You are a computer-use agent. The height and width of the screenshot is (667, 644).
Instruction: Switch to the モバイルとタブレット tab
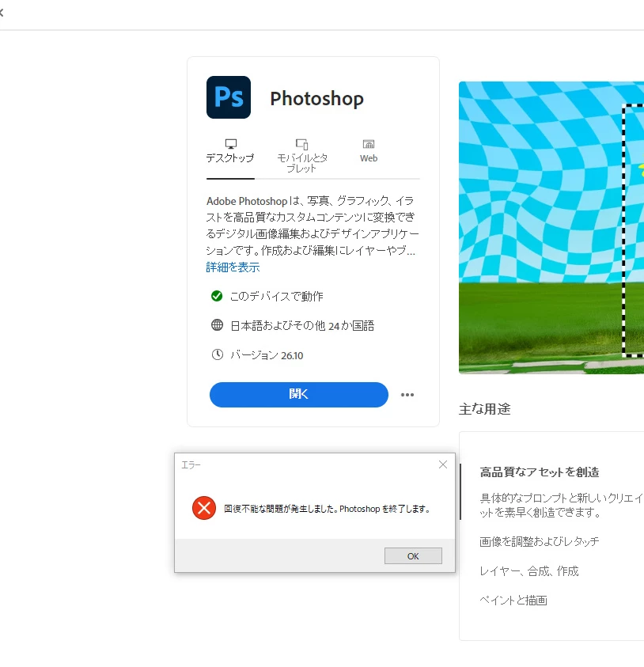(302, 156)
